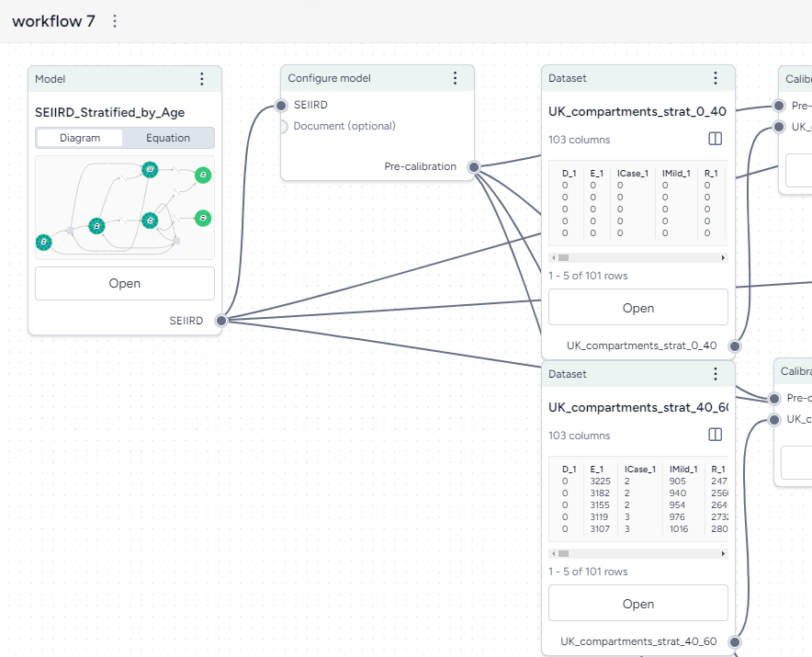Open the UK_compartments_strat_40_60 dataset
Viewport: 812px width, 657px height.
coord(637,603)
